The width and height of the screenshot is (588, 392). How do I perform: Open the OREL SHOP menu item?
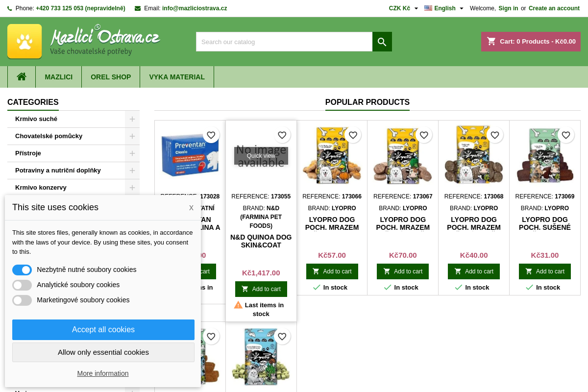pos(111,77)
